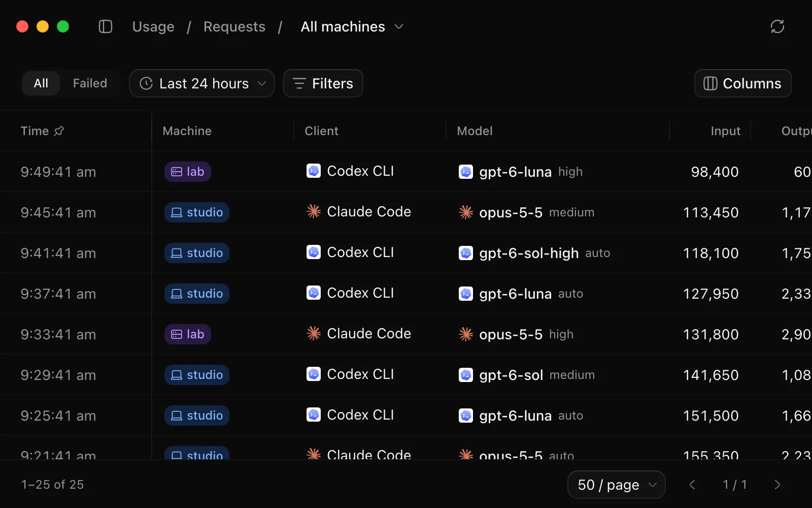Viewport: 812px width, 508px height.
Task: Click gpt-6-sol medium model icon
Action: tap(466, 375)
